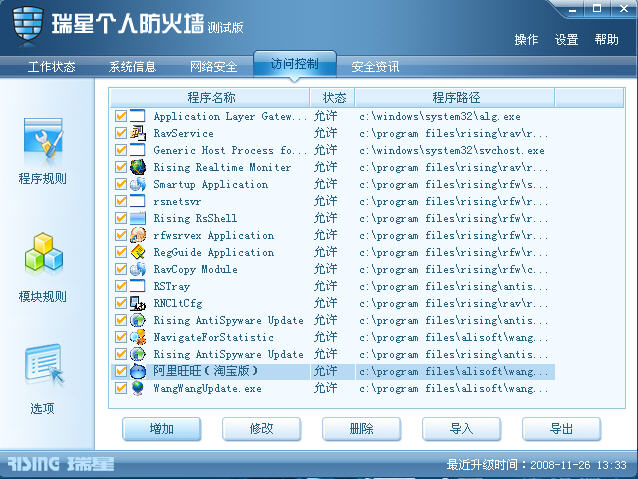
Task: Click the RavCopy Module icon
Action: [138, 269]
